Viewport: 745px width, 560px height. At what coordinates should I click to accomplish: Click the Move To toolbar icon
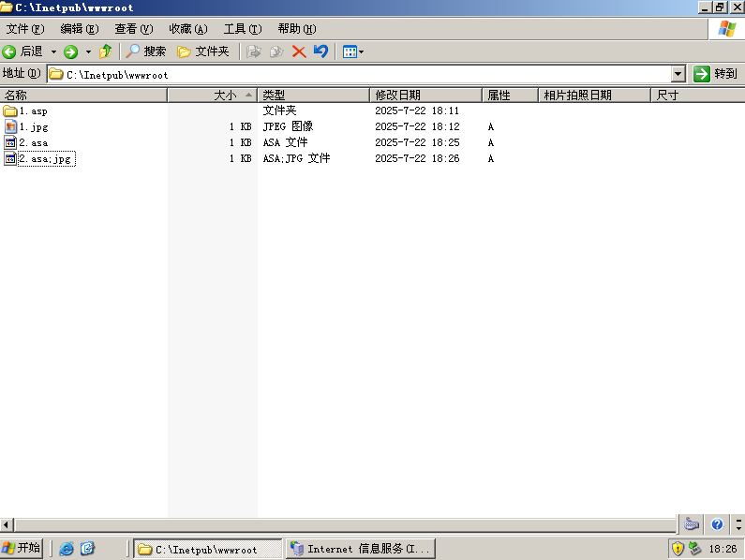[254, 52]
